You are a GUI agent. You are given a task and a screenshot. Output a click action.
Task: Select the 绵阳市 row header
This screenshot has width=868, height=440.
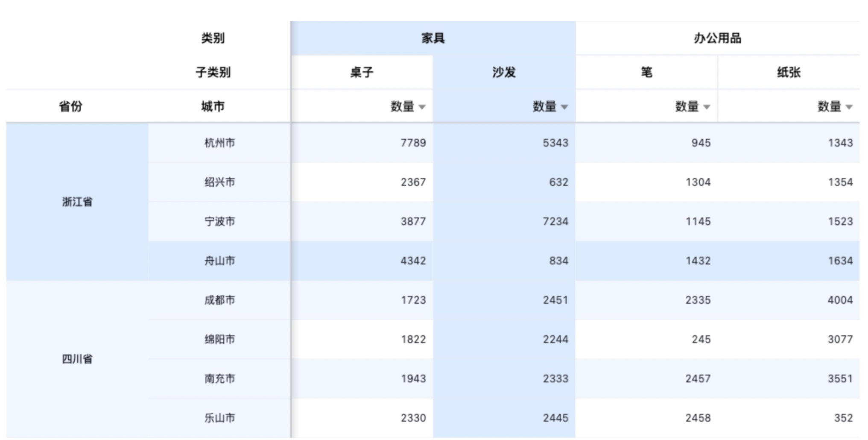[x=219, y=339]
